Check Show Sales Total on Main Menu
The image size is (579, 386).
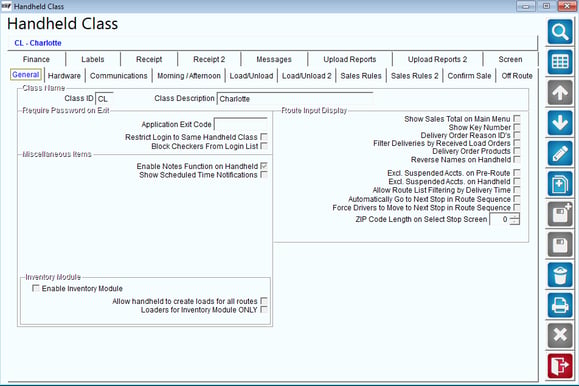tap(517, 119)
